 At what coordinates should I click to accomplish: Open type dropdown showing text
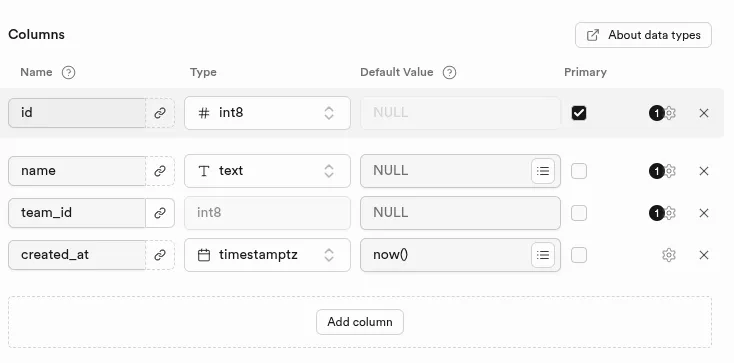tap(267, 171)
